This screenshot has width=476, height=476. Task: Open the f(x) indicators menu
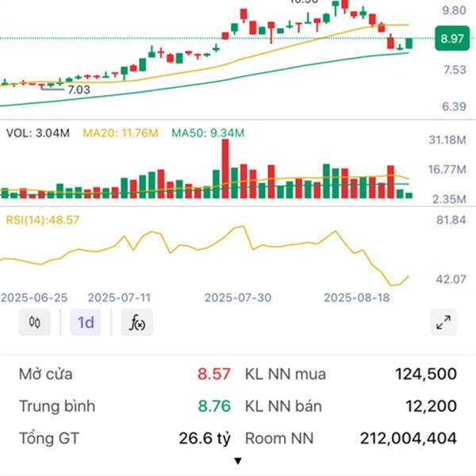(137, 322)
